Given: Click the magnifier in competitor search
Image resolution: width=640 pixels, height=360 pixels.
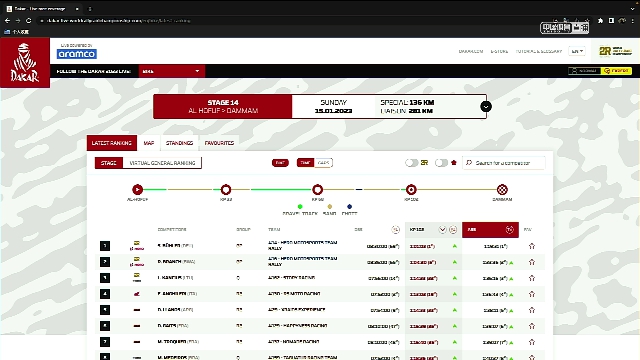Looking at the screenshot, I should [469, 162].
